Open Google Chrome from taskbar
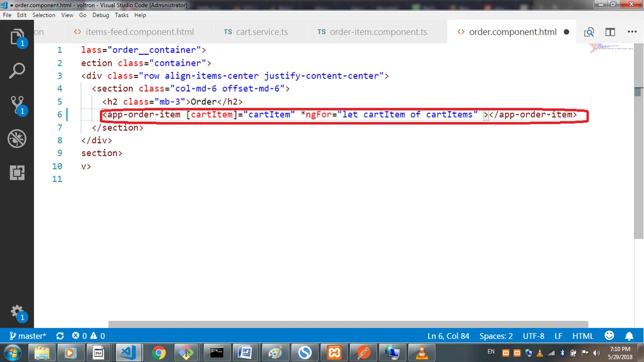Screen dimensions: 644x362 [159, 353]
